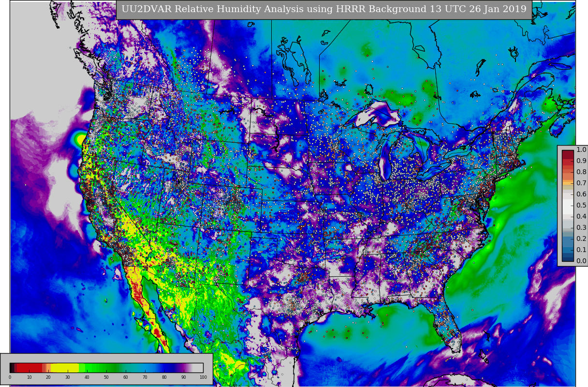Pick the light gray end of humidity colorbar
This screenshot has height=387, width=588.
click(198, 368)
